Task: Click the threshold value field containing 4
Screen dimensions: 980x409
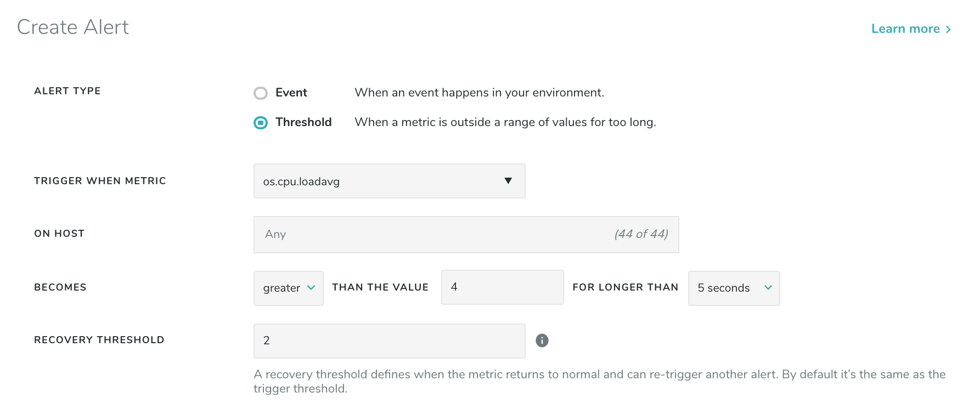Action: [x=502, y=287]
